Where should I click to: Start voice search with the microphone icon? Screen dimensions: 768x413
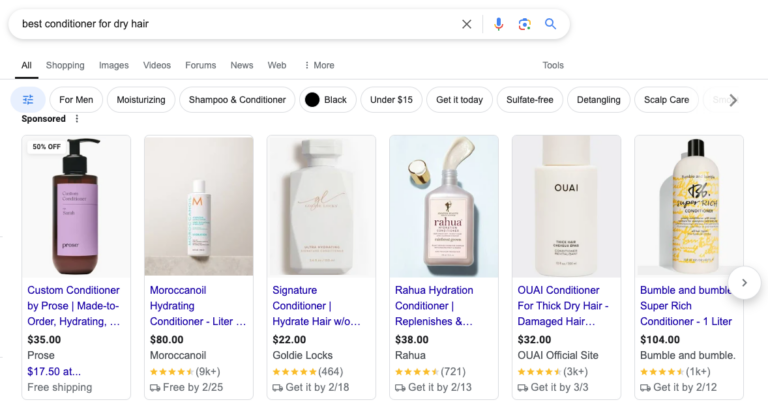tap(498, 24)
